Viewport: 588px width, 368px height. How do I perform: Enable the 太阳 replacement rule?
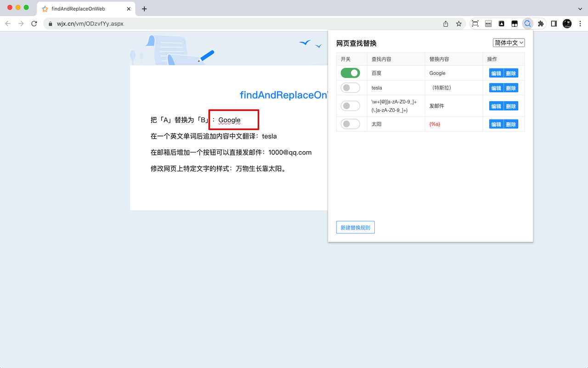coord(350,124)
